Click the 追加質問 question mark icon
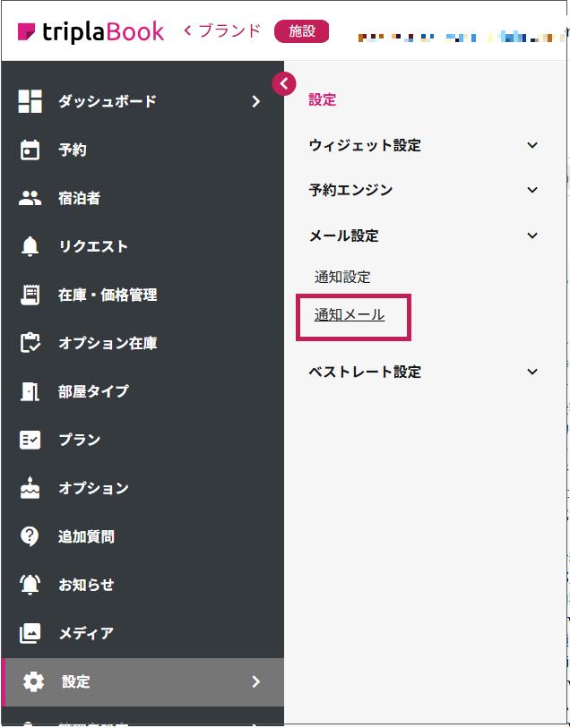 coord(30,536)
